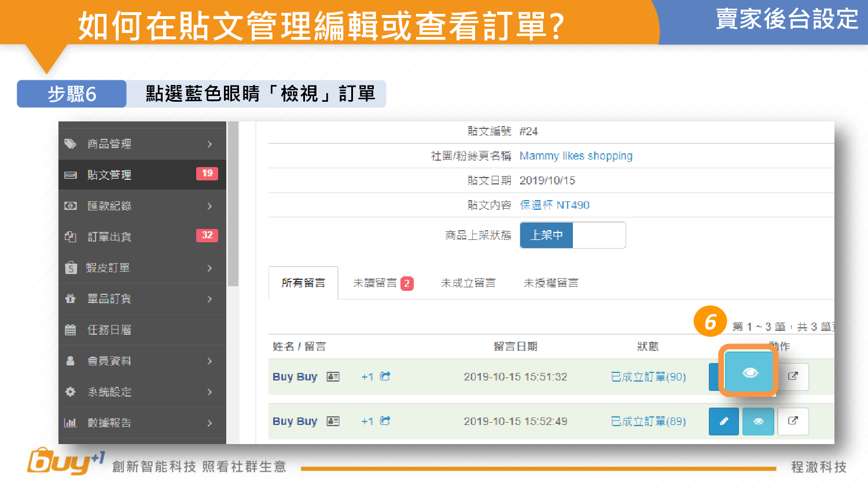Switch to 未成立留言 tab
This screenshot has height=488, width=868.
pos(468,283)
